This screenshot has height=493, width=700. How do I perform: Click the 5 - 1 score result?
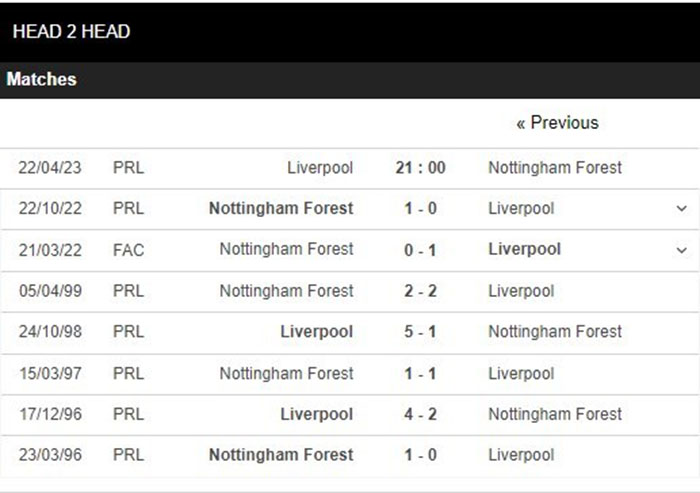[420, 332]
